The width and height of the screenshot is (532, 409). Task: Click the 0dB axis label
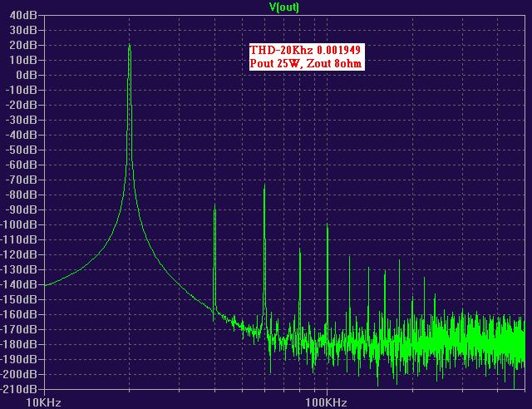pyautogui.click(x=27, y=75)
